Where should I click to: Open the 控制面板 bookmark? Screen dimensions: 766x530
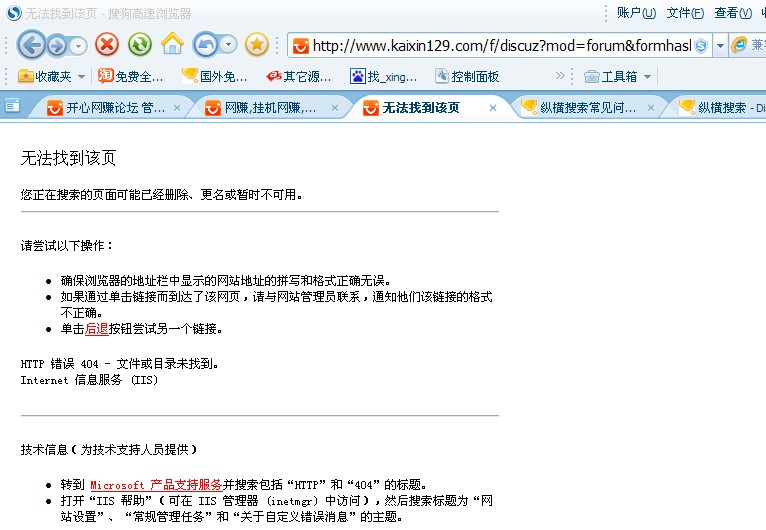[x=467, y=76]
